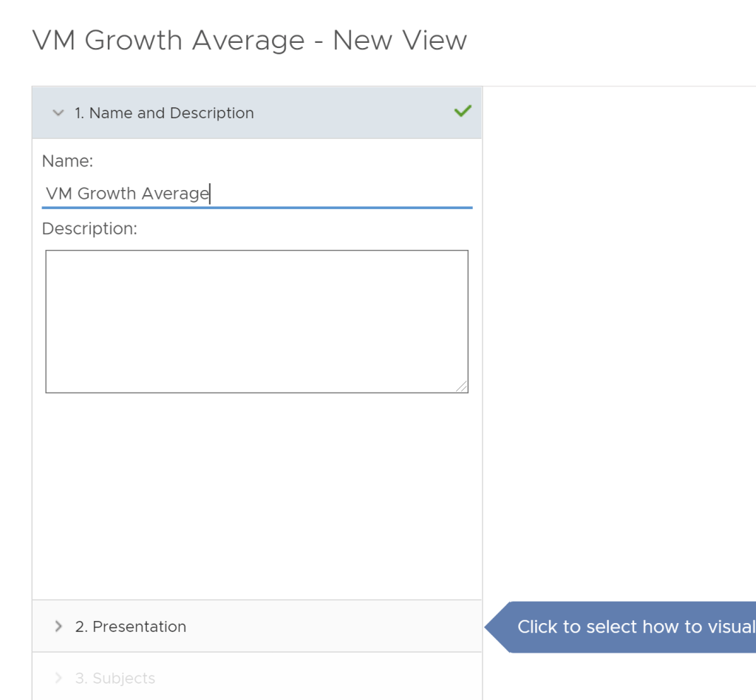Image resolution: width=756 pixels, height=700 pixels.
Task: Click the "1. Name and Description" header text
Action: coord(164,113)
